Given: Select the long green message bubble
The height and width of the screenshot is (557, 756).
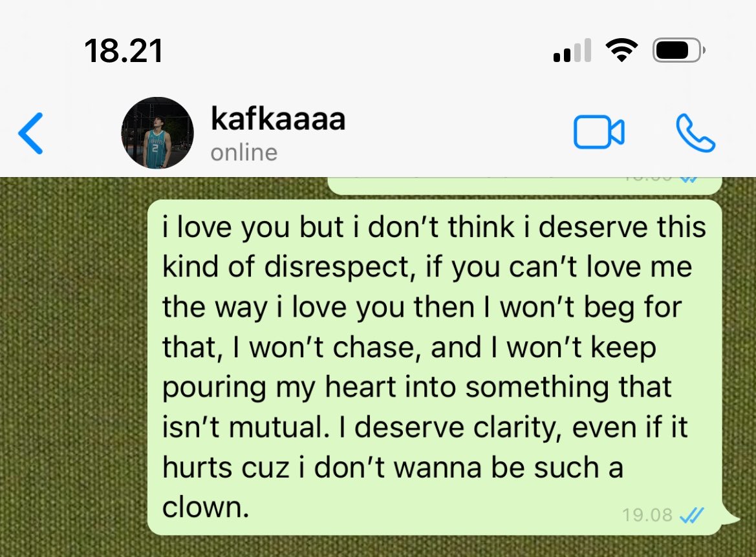Looking at the screenshot, I should coord(435,368).
